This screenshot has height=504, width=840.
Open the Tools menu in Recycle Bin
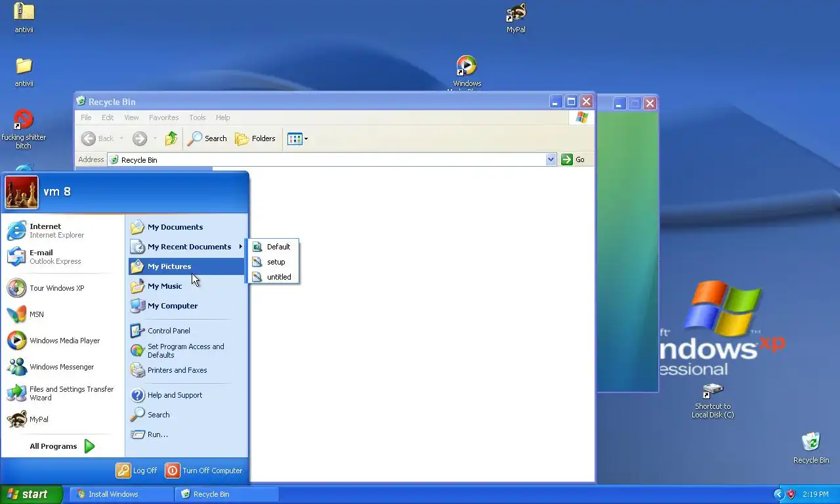198,117
